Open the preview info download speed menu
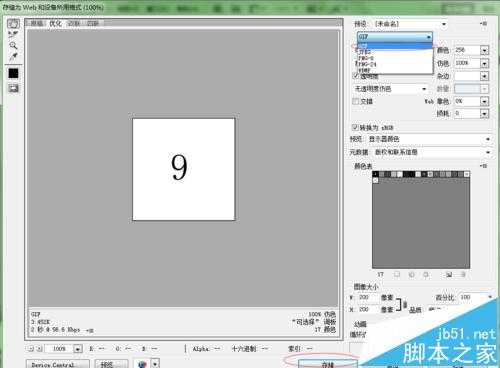 click(90, 330)
